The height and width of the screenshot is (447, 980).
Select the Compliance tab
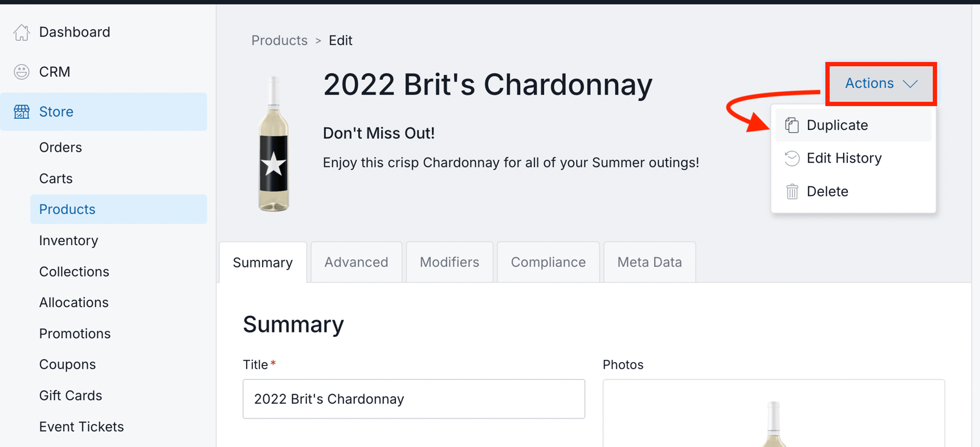(x=548, y=262)
